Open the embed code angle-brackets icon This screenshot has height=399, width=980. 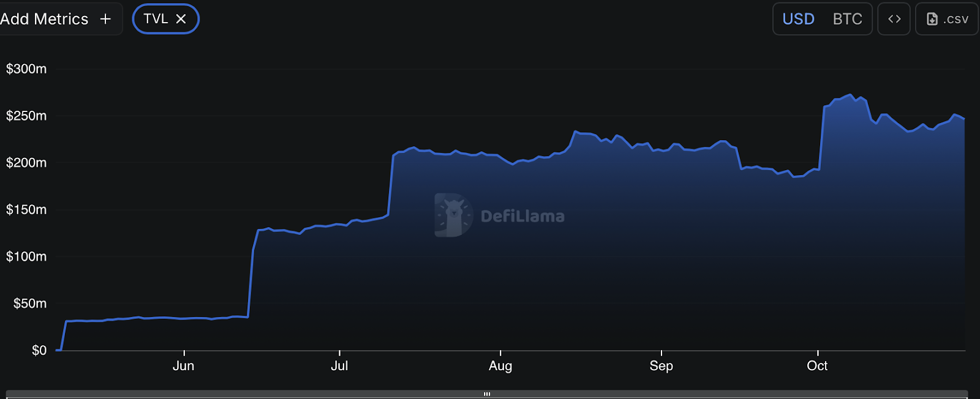894,19
